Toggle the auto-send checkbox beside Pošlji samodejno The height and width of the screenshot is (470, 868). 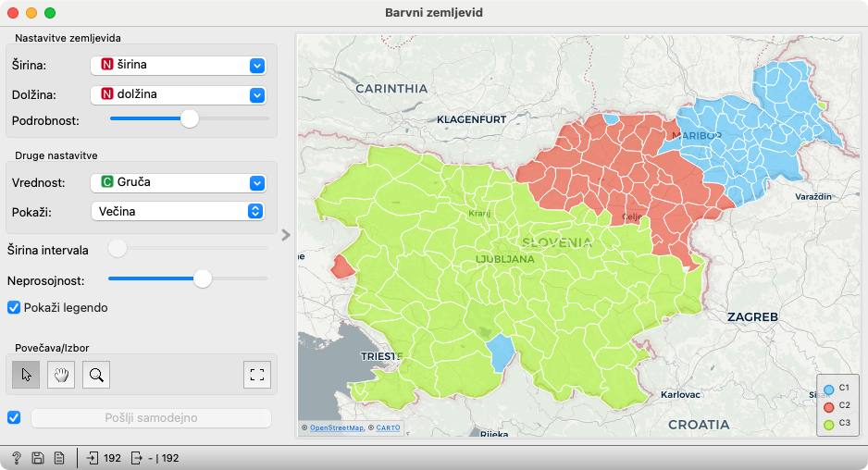click(x=14, y=417)
